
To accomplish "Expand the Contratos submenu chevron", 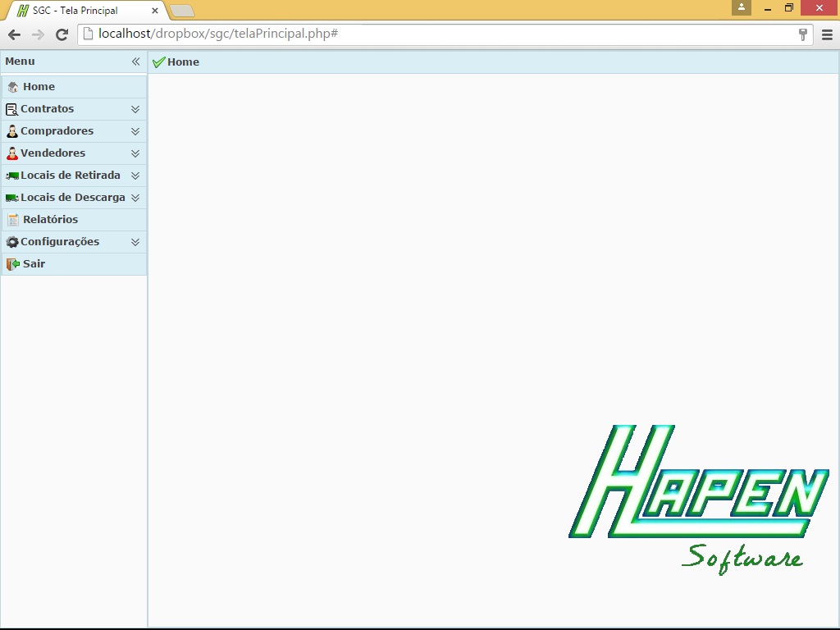I will pyautogui.click(x=135, y=109).
